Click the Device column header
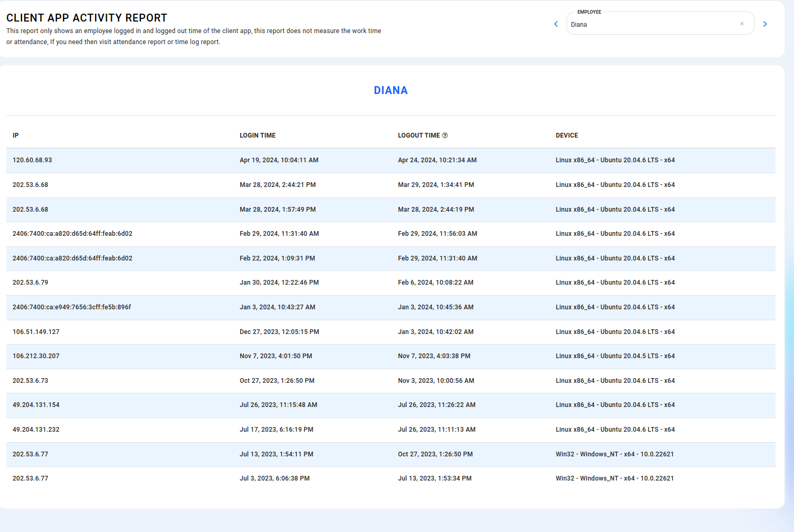This screenshot has width=794, height=532. pos(566,135)
